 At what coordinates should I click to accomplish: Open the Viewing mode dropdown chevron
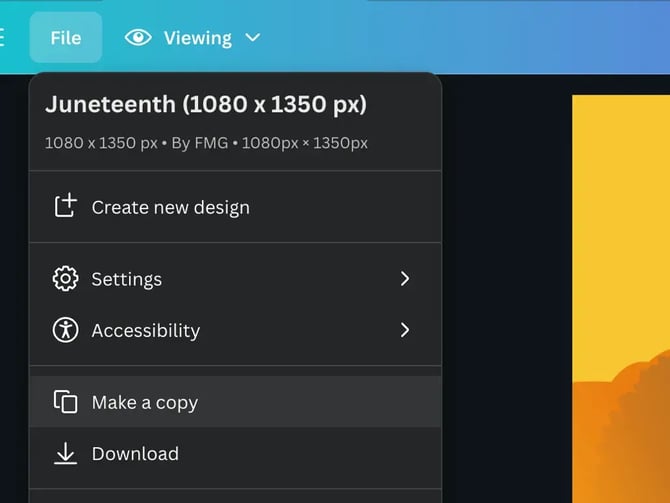pyautogui.click(x=253, y=38)
